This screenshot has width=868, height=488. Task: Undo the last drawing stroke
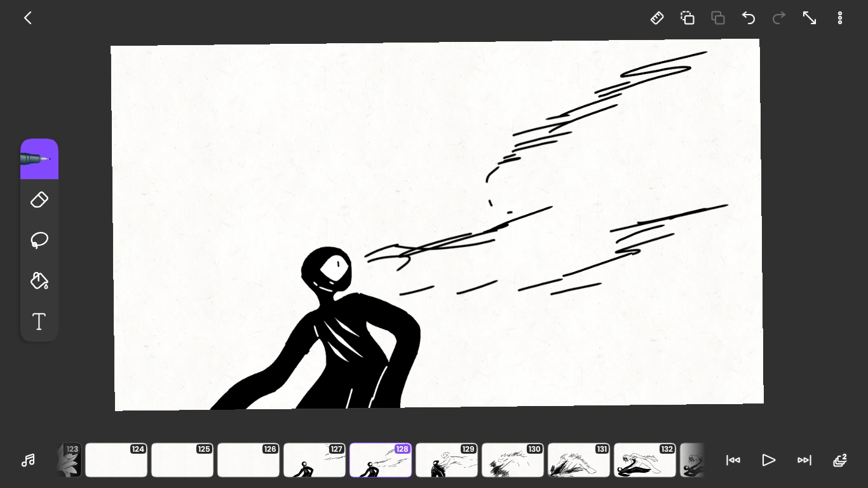tap(749, 18)
